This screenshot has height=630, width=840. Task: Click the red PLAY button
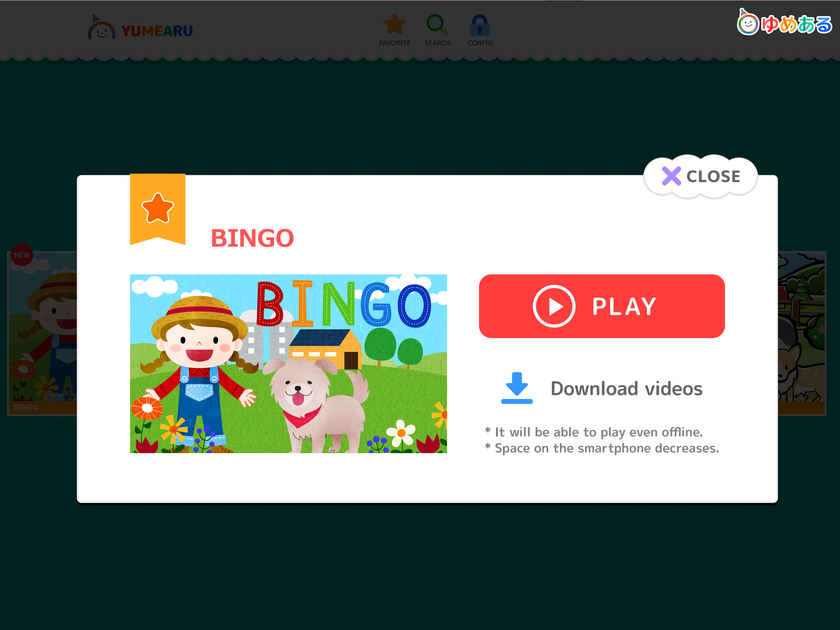tap(601, 306)
